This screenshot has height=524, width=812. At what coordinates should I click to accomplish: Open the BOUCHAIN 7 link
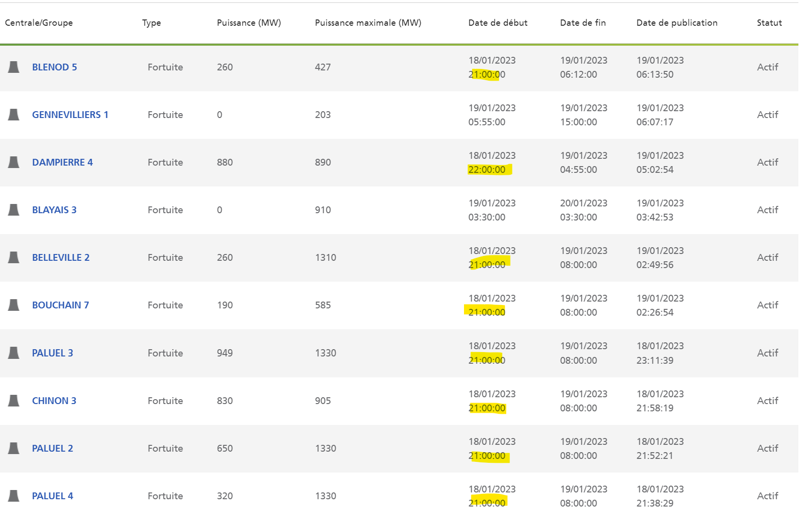[x=61, y=305]
